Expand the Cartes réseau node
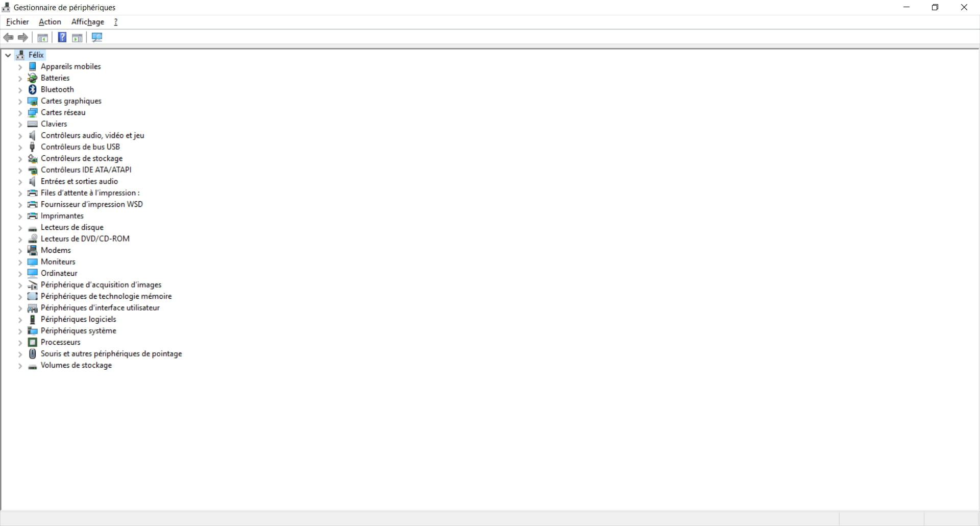Screen dimensions: 980x526 [20, 112]
